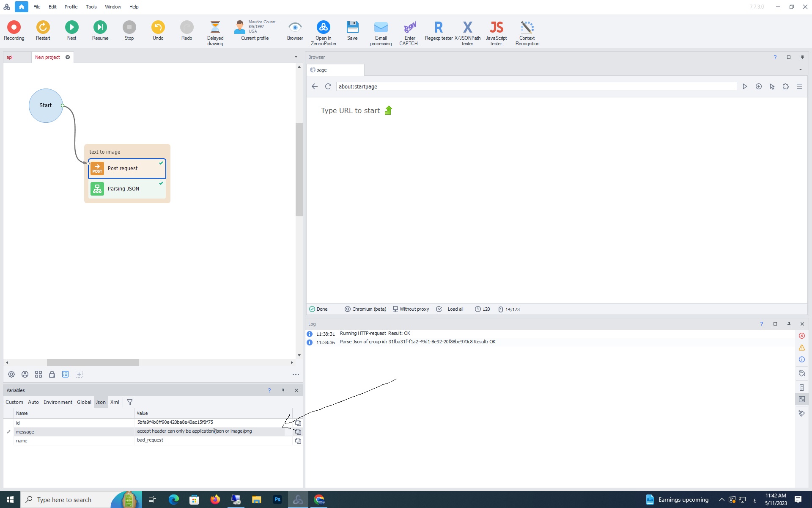
Task: Click the grid blocks icon below canvas
Action: tap(38, 374)
